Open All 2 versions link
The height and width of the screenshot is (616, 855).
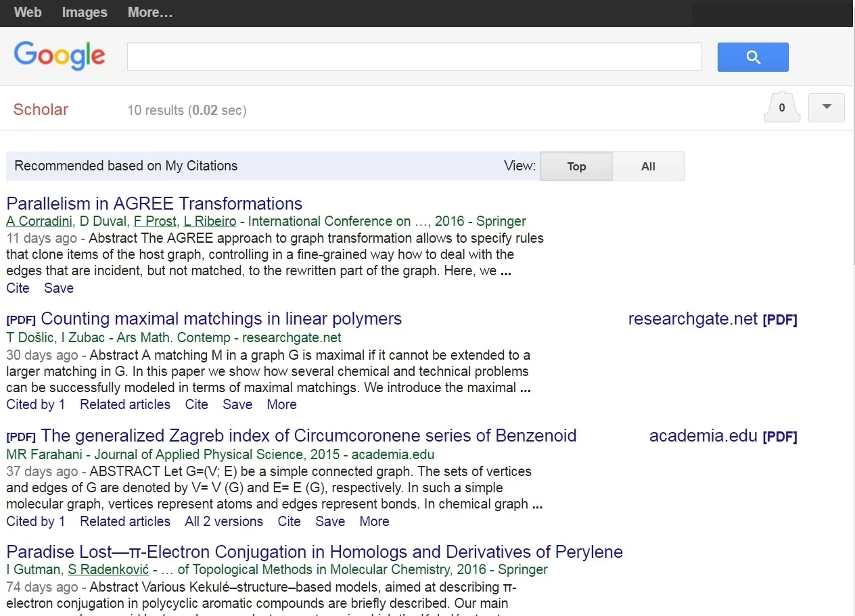point(224,521)
